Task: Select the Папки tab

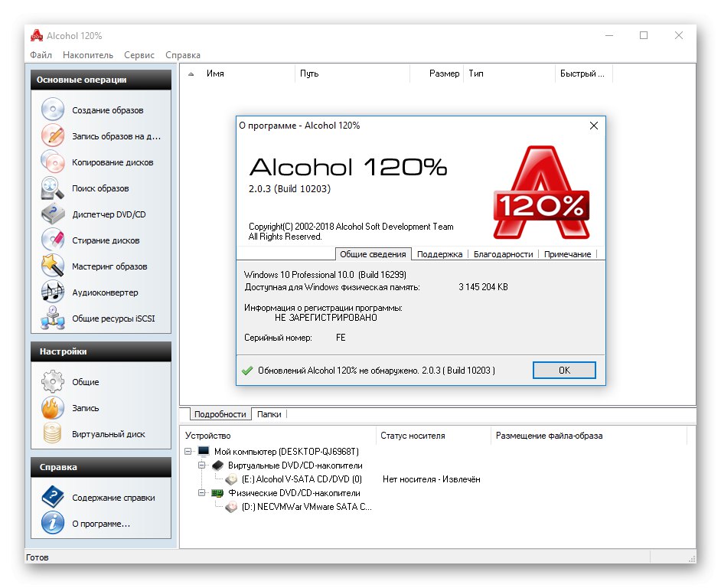Action: coord(269,414)
